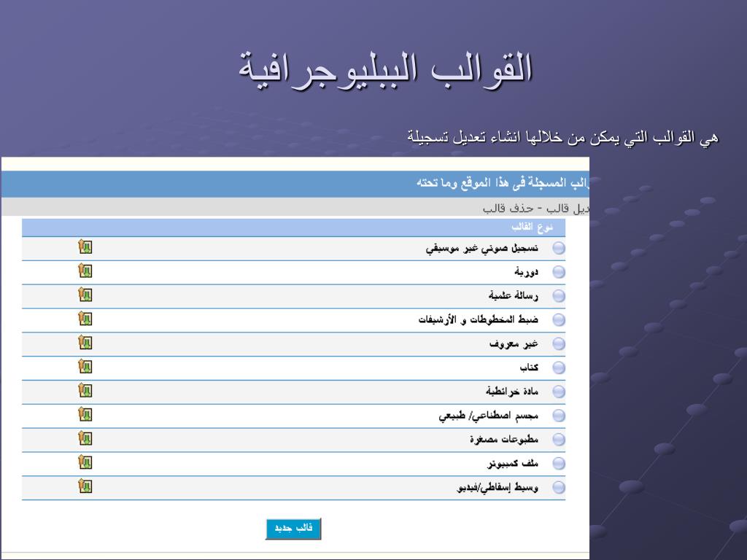Click the icon in the مادة خرائطية row
Screen dimensions: 747x560
(x=85, y=390)
